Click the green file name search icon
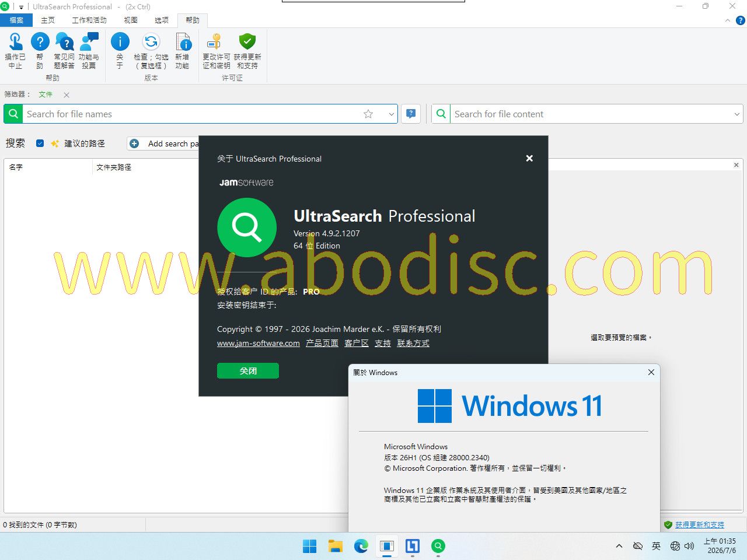The width and height of the screenshot is (747, 560). pyautogui.click(x=13, y=114)
